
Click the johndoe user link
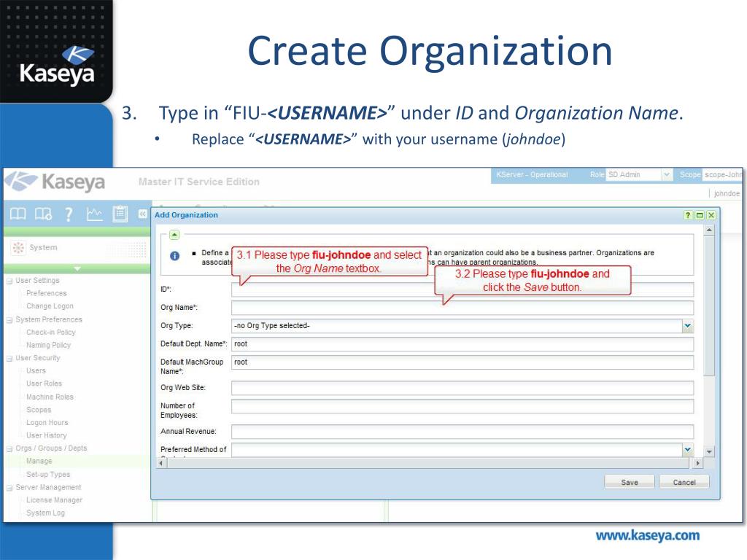click(x=727, y=193)
